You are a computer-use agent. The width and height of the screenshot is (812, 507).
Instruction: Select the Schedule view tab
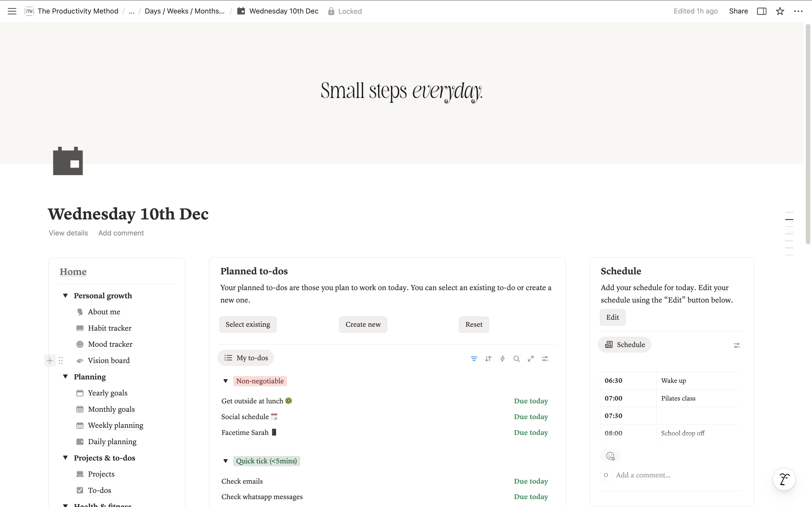tap(625, 344)
